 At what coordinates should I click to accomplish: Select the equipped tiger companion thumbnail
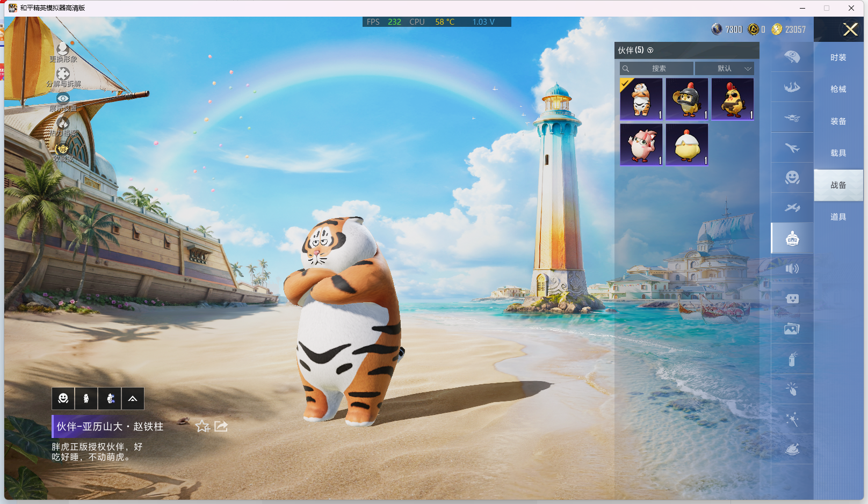(x=641, y=99)
